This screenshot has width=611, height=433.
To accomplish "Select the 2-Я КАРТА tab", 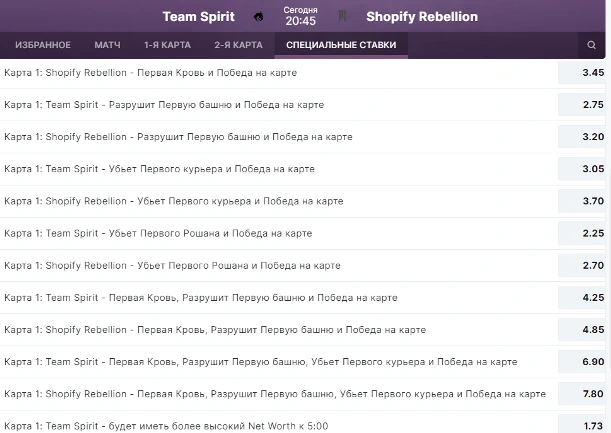I will [x=238, y=45].
